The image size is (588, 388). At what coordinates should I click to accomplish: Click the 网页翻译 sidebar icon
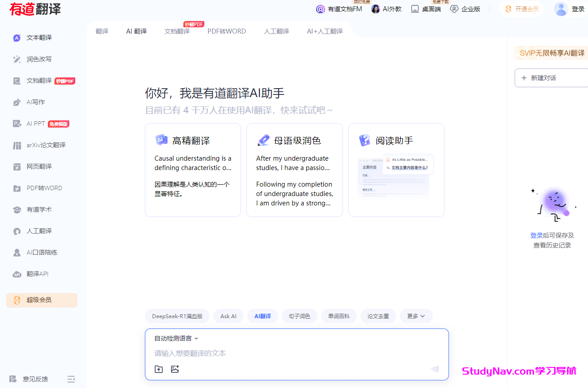(17, 167)
